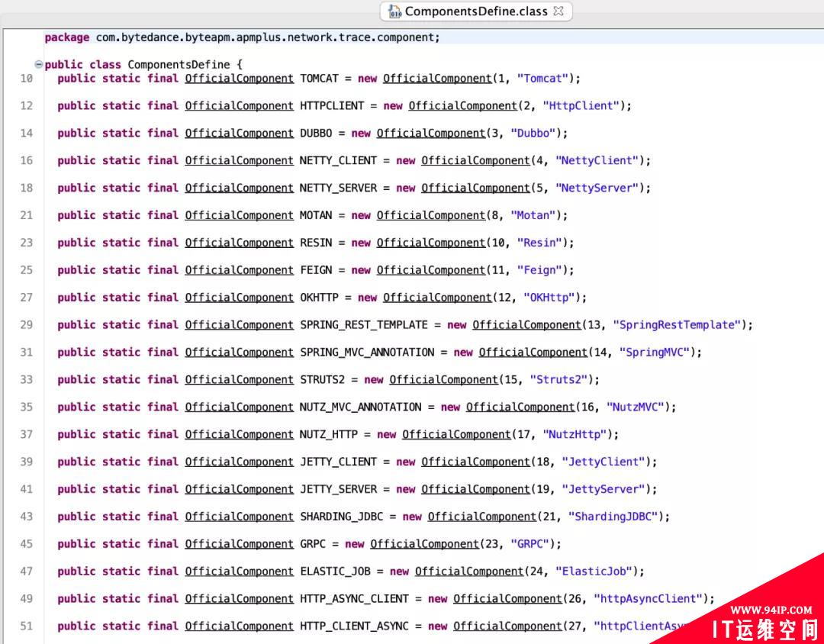The image size is (824, 644).
Task: Click the NUTZ_MVC_ANNOTATION constant name
Action: click(x=360, y=407)
